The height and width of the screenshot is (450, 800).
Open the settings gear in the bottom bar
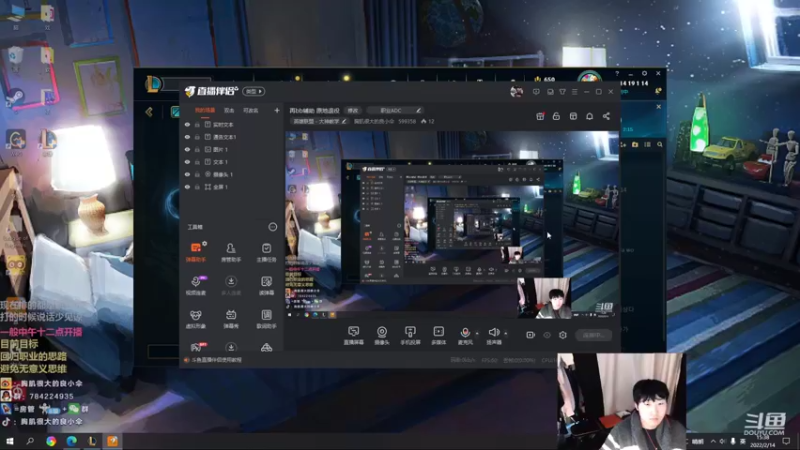(x=563, y=335)
